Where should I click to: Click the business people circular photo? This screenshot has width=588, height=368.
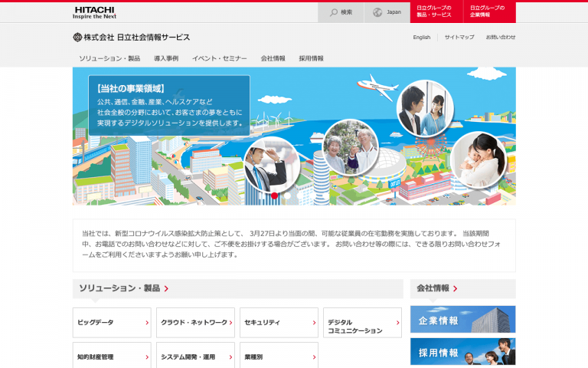(x=425, y=108)
